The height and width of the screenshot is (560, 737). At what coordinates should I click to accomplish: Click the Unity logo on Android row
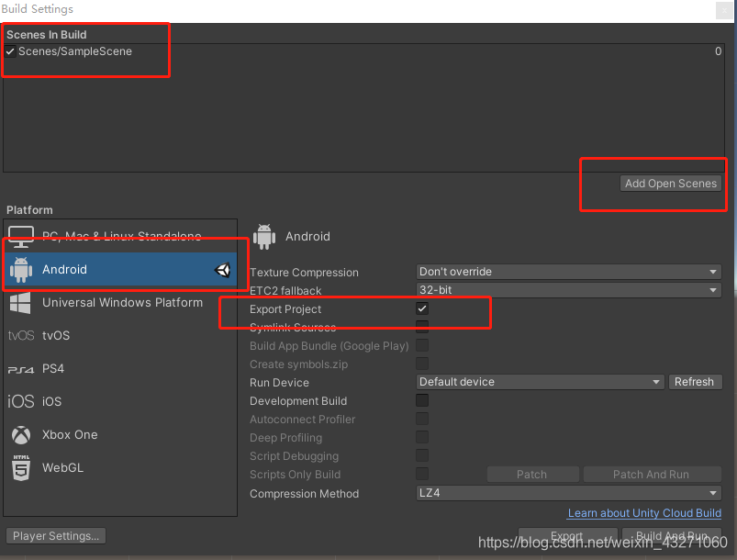[222, 270]
